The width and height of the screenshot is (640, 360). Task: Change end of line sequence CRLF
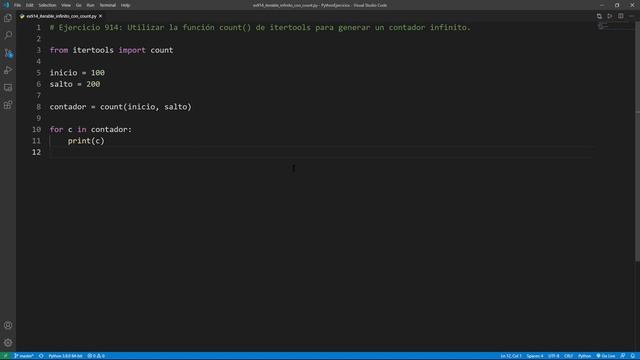(x=569, y=356)
